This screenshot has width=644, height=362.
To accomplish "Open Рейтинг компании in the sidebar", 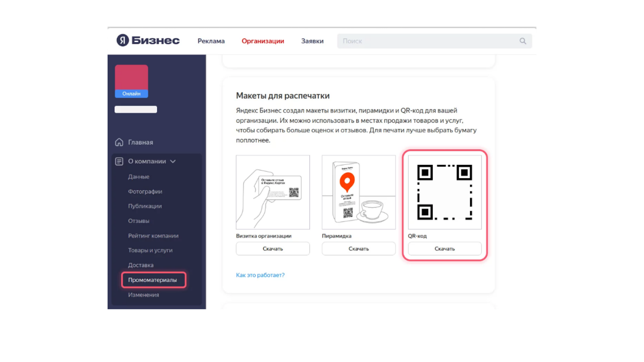I will click(153, 236).
